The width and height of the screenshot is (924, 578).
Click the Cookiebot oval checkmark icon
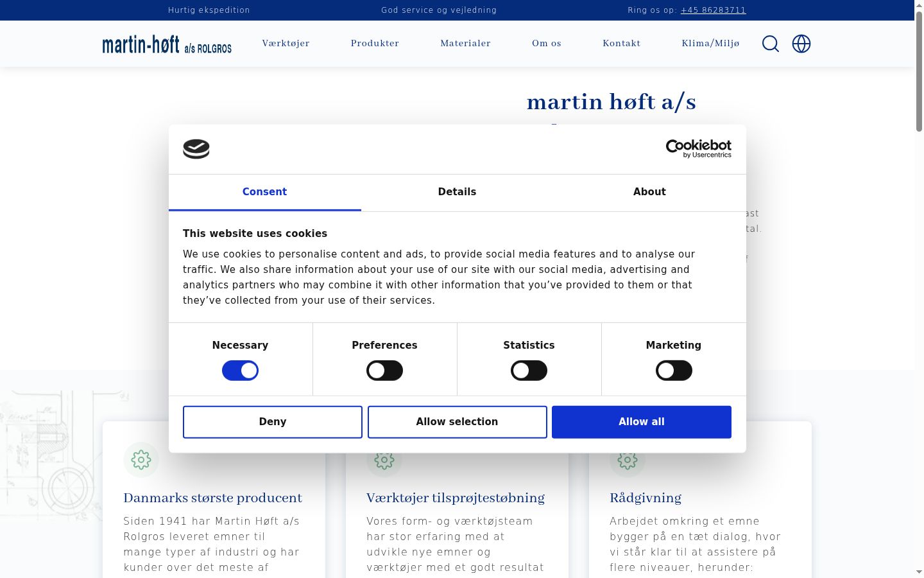[x=196, y=149]
